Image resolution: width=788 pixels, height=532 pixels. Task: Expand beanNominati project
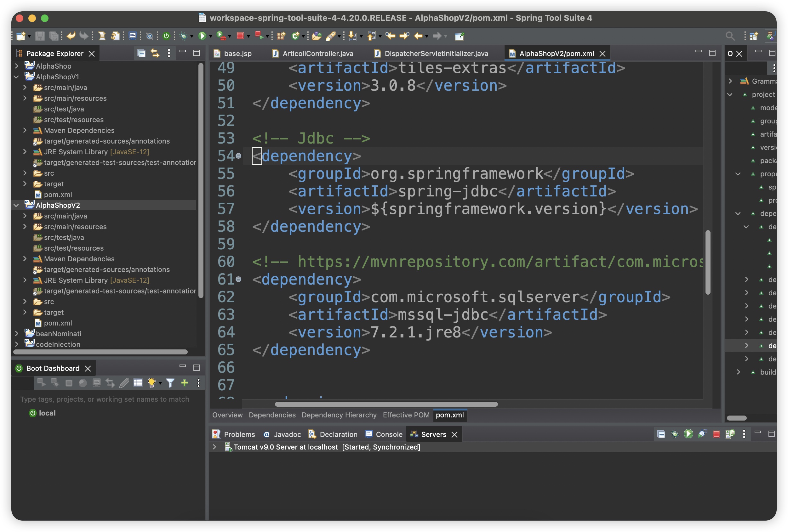pyautogui.click(x=17, y=334)
